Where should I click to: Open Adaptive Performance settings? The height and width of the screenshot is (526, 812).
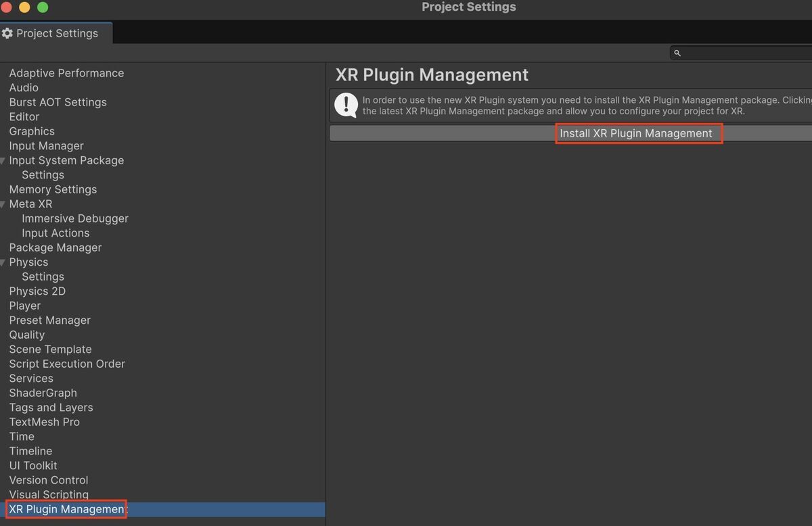click(66, 73)
